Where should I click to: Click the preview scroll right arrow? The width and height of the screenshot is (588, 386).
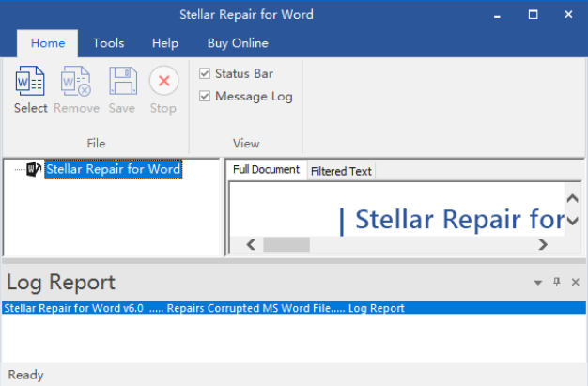543,244
